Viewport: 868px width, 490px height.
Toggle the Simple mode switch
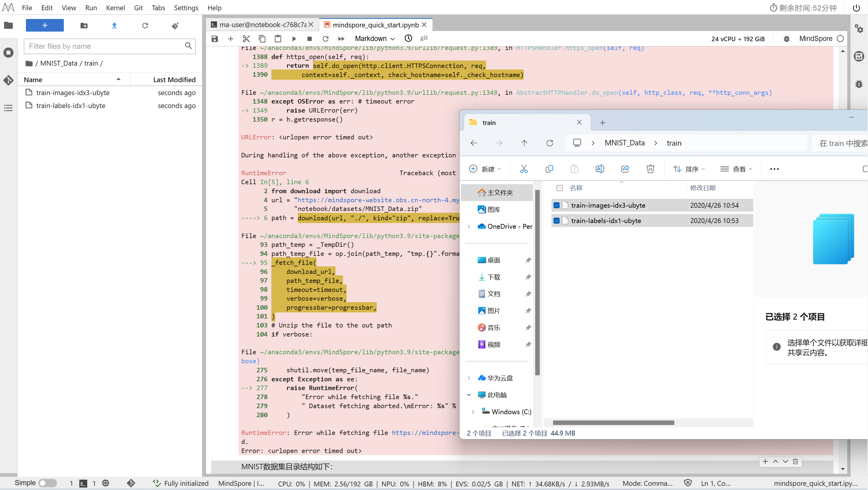tap(47, 483)
